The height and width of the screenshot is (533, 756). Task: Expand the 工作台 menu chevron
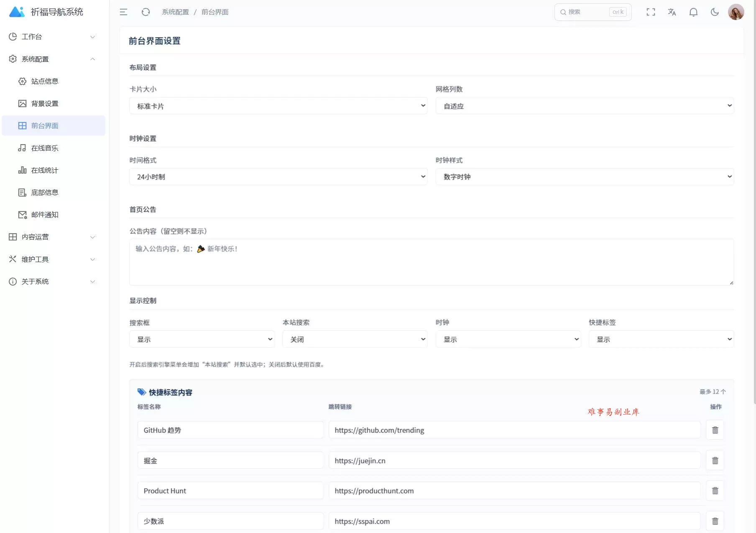93,37
